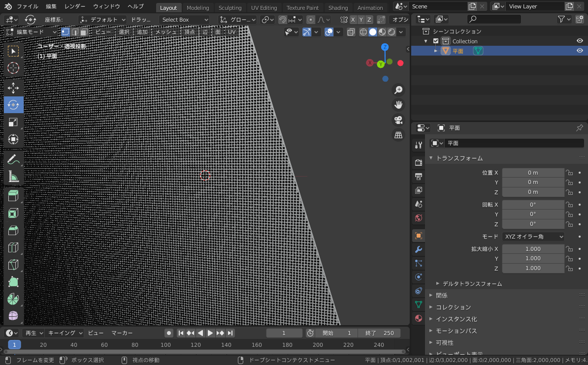Toggle camera view with camera icon

[398, 120]
